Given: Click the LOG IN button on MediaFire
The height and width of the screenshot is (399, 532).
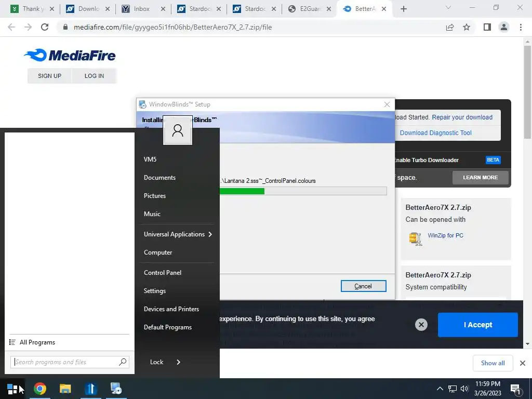Looking at the screenshot, I should (95, 76).
